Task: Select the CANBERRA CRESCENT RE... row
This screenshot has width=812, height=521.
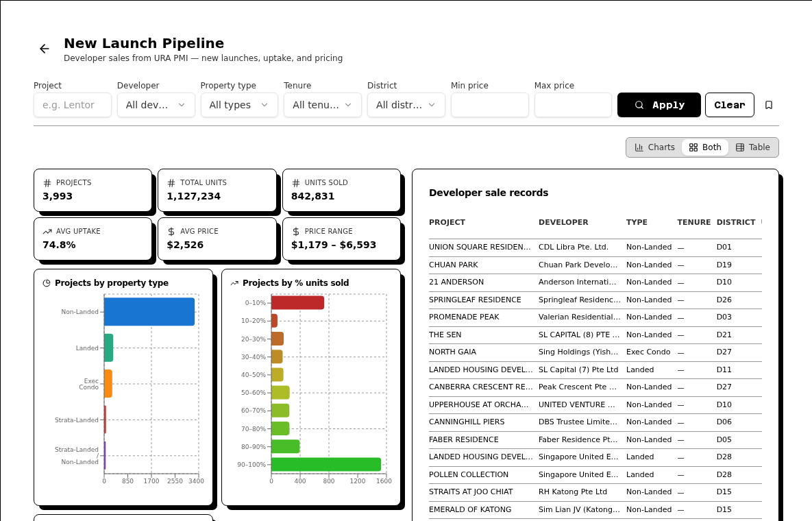Action: point(595,387)
